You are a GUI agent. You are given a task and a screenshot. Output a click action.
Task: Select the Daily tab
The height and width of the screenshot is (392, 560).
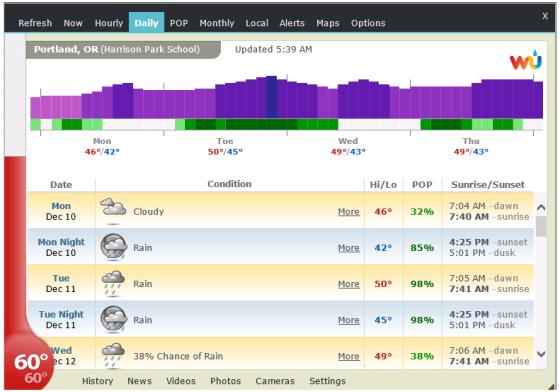point(146,22)
